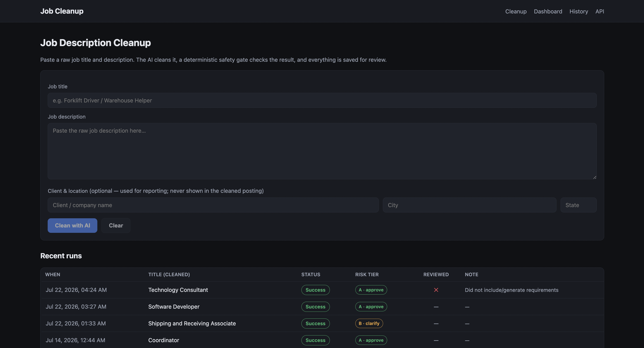Click the WHEN column header
644x348 pixels.
(53, 275)
